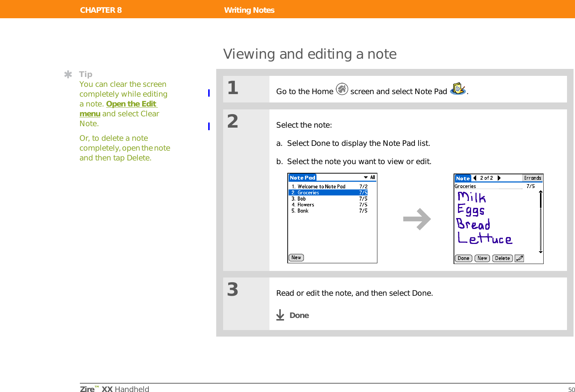
Task: Select the '4. Flowers' list entry
Action: 328,205
